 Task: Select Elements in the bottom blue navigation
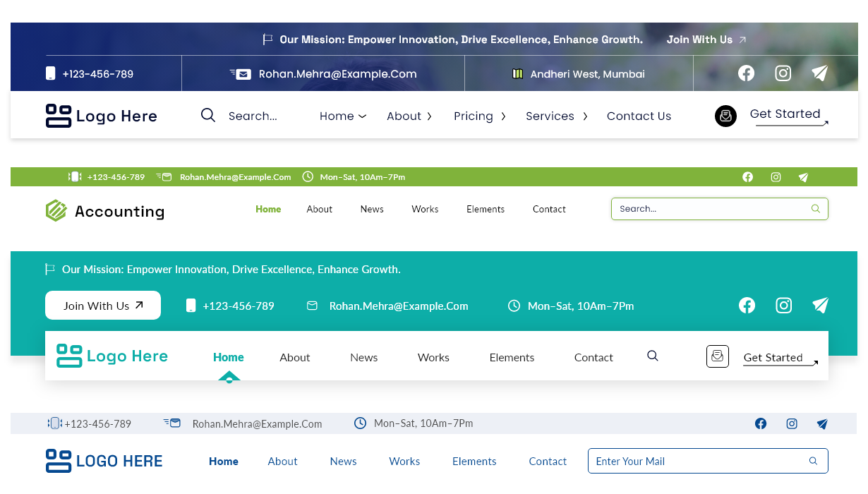pos(474,462)
